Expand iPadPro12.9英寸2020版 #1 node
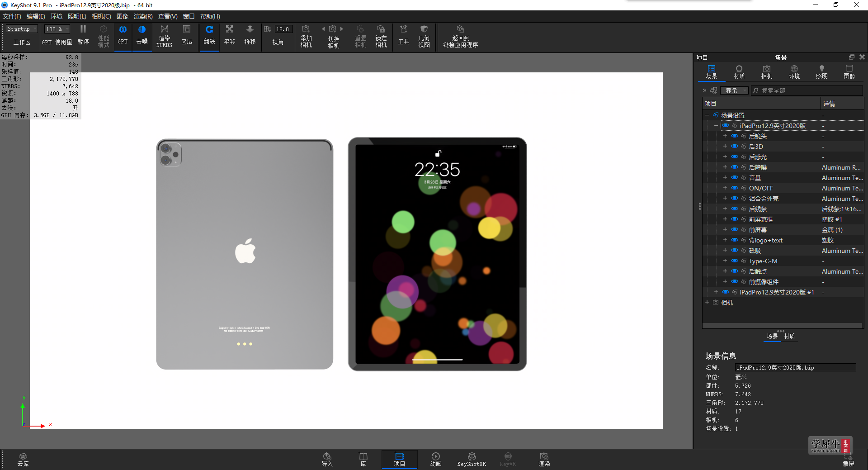Screen dimensions: 868x470 pos(716,292)
